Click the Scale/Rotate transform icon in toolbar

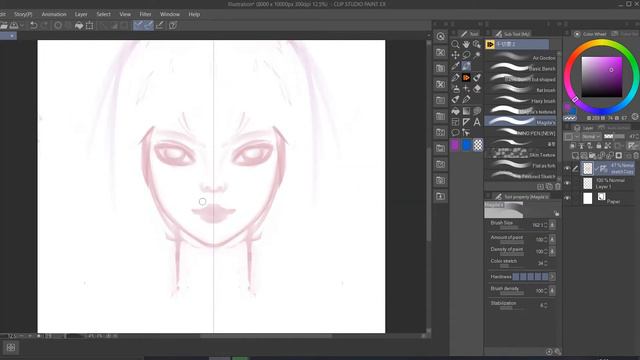[x=89, y=25]
